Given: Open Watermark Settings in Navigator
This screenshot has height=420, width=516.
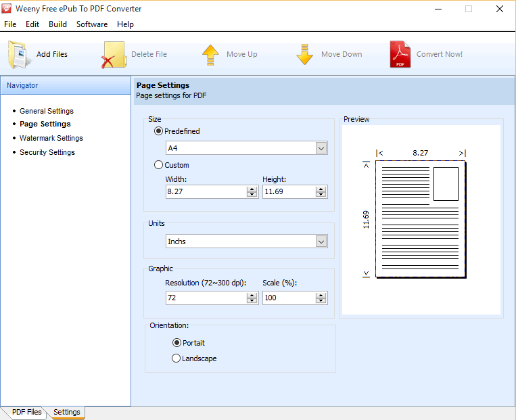Looking at the screenshot, I should (x=51, y=138).
